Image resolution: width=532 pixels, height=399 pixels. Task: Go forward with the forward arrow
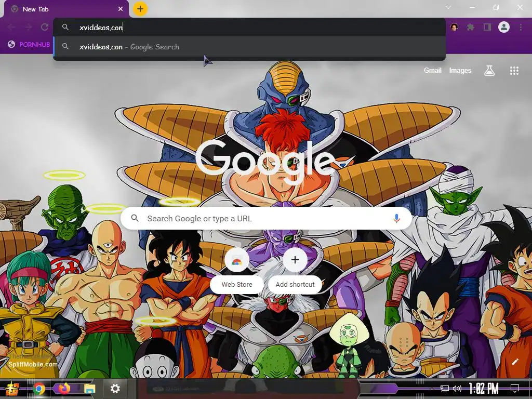point(28,27)
